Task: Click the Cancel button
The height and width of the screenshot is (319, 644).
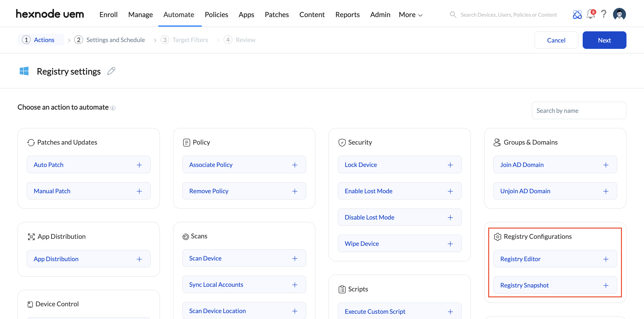Action: [x=556, y=40]
